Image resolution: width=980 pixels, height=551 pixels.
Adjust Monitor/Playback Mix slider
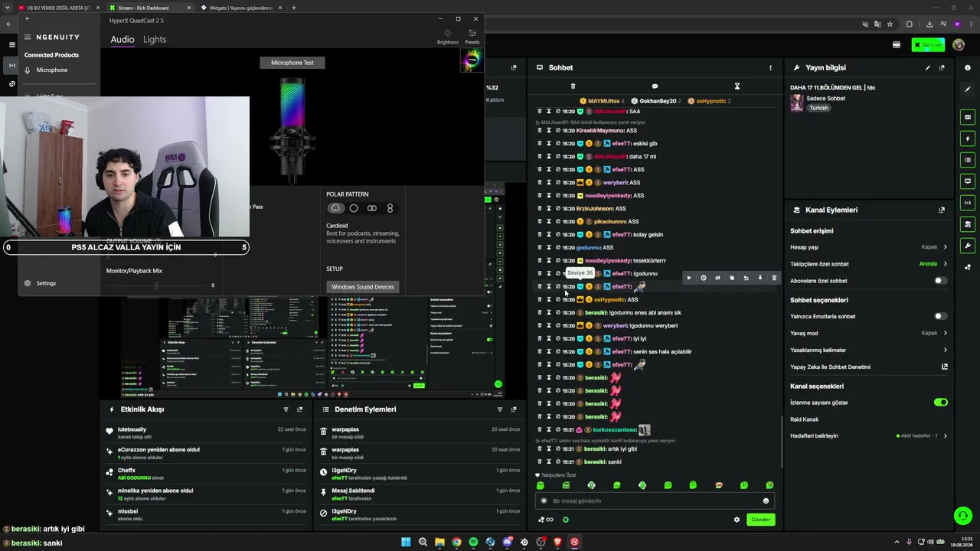[x=156, y=285]
